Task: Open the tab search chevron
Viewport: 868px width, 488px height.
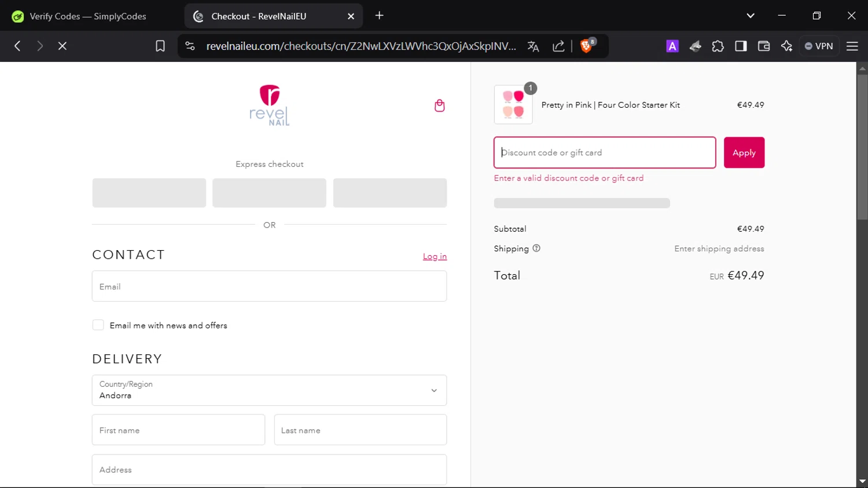Action: pyautogui.click(x=751, y=16)
